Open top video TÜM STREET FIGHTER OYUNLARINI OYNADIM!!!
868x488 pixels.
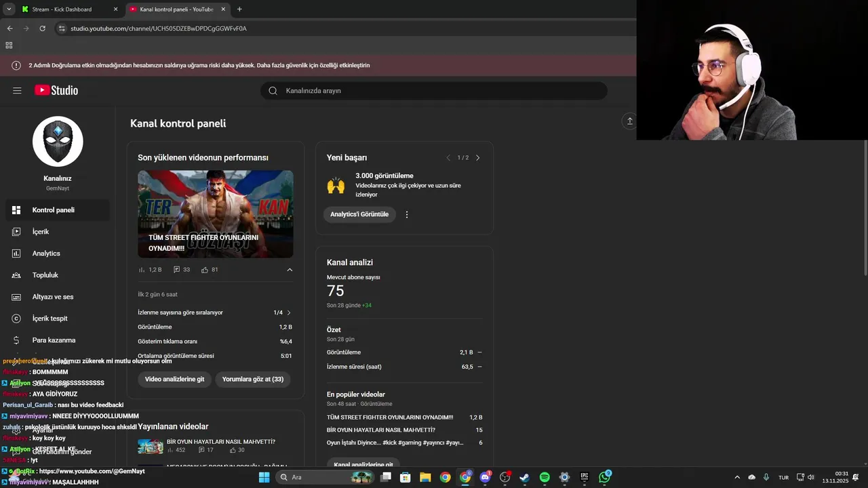tap(390, 418)
